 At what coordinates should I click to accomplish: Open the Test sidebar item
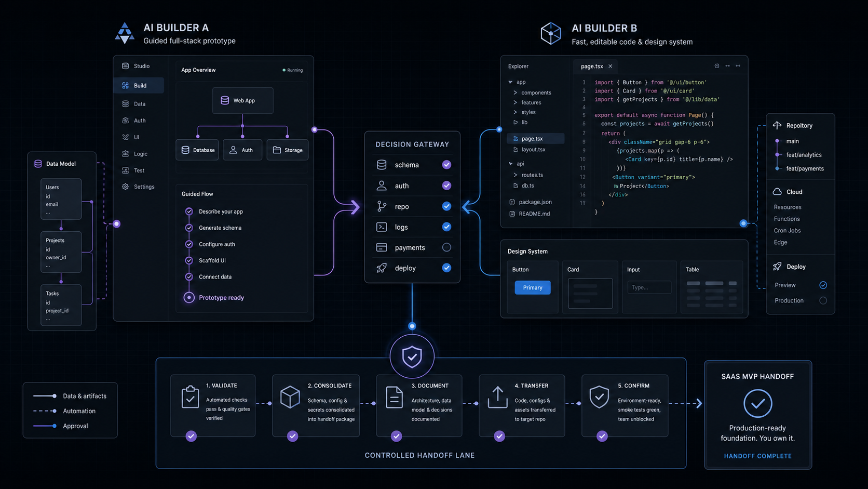coord(133,170)
